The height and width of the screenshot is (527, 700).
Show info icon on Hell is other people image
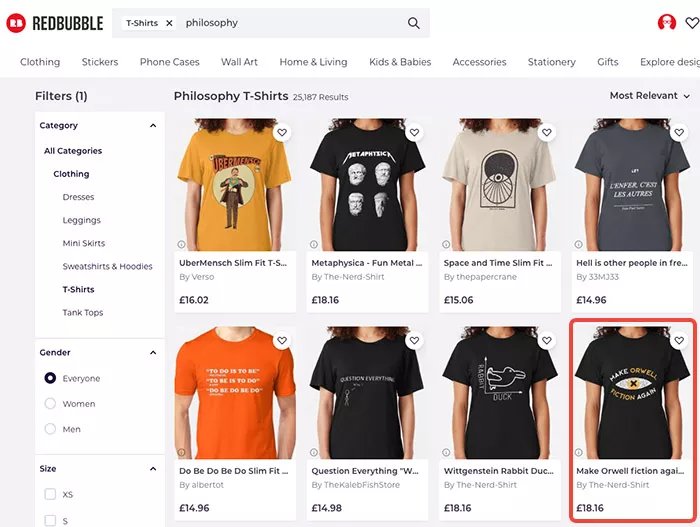tap(579, 244)
